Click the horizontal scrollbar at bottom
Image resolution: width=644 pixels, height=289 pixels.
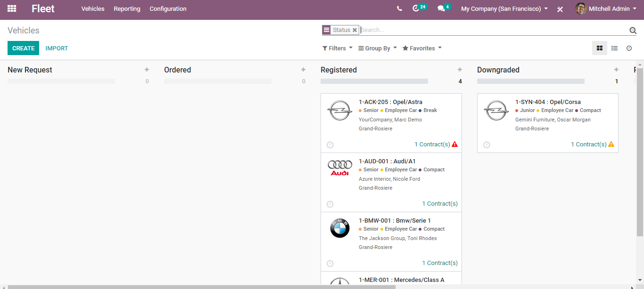(x=202, y=287)
